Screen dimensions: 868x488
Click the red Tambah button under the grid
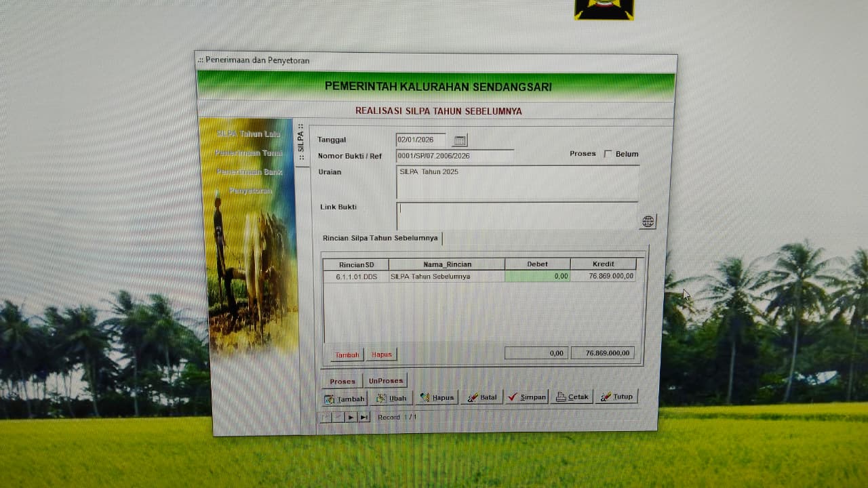tap(347, 354)
